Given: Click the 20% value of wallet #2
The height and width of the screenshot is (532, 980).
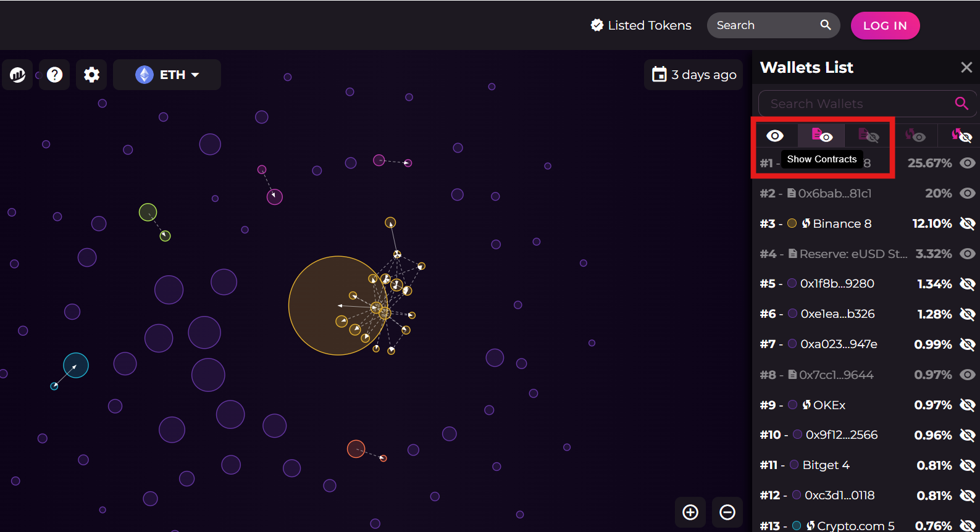Looking at the screenshot, I should (938, 193).
